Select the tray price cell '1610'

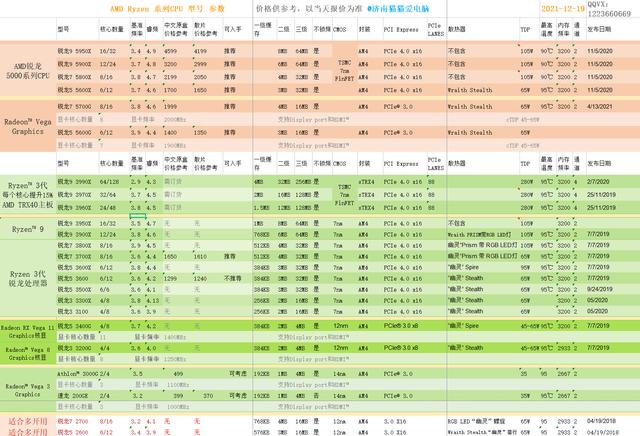point(200,257)
